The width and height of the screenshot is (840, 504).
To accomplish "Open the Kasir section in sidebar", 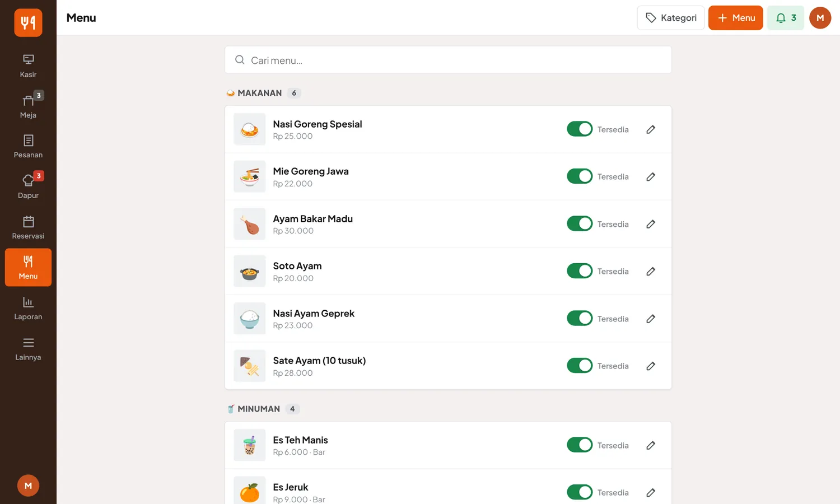I will click(28, 66).
